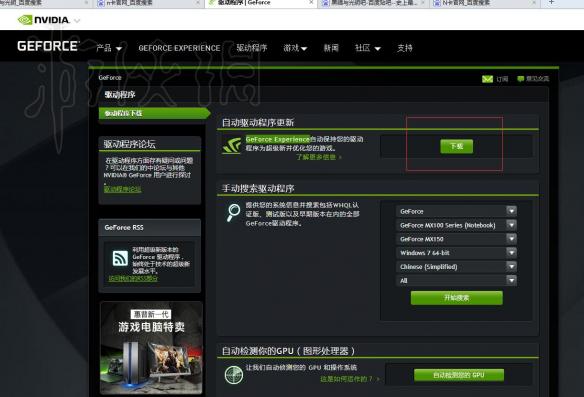Close the active GeForce browser tab
Image resolution: width=584 pixels, height=397 pixels.
coord(311,2)
